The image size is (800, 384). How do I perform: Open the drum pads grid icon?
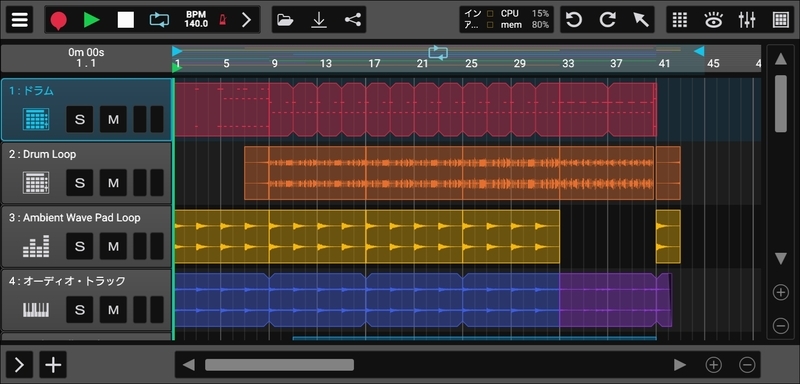(x=781, y=20)
